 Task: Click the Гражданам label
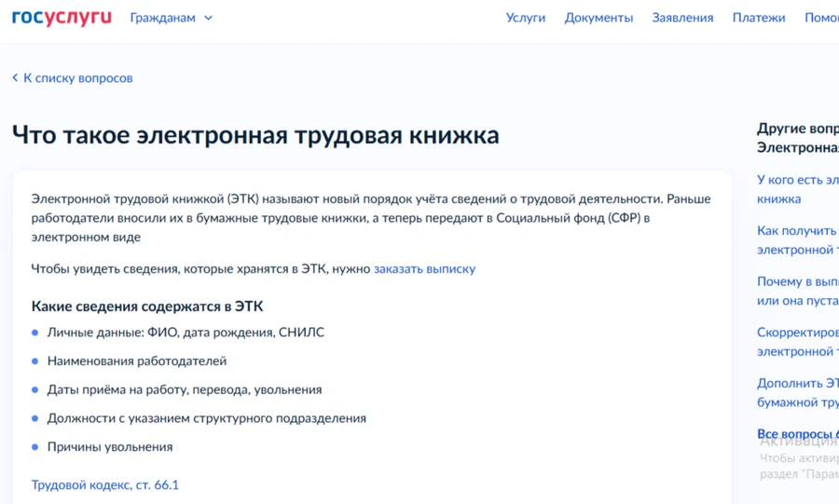(162, 18)
